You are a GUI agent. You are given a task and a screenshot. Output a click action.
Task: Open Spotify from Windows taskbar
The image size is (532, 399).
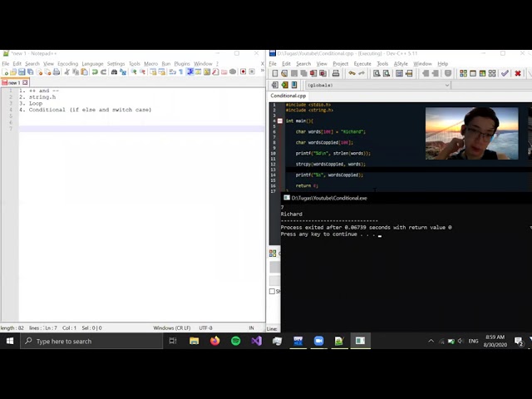[236, 341]
